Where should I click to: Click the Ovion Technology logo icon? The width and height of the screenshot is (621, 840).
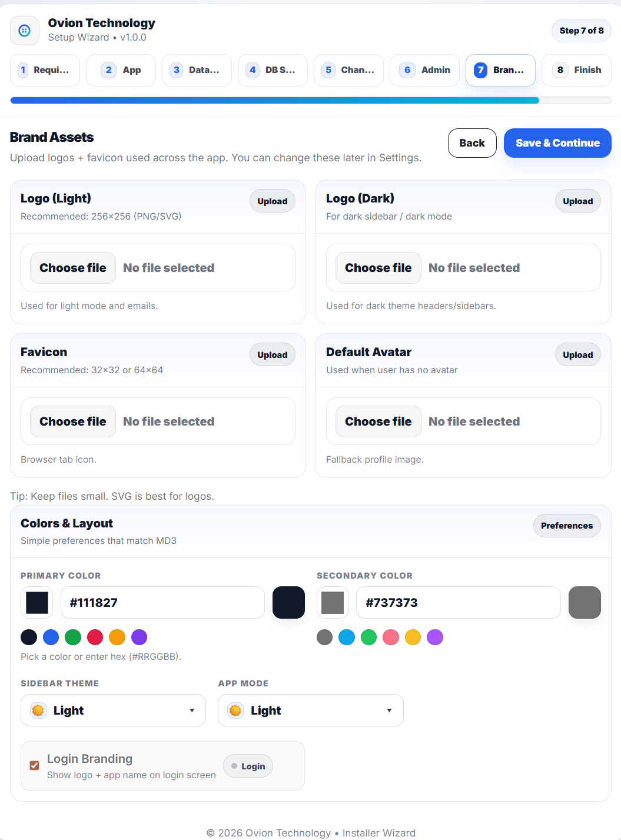(25, 30)
